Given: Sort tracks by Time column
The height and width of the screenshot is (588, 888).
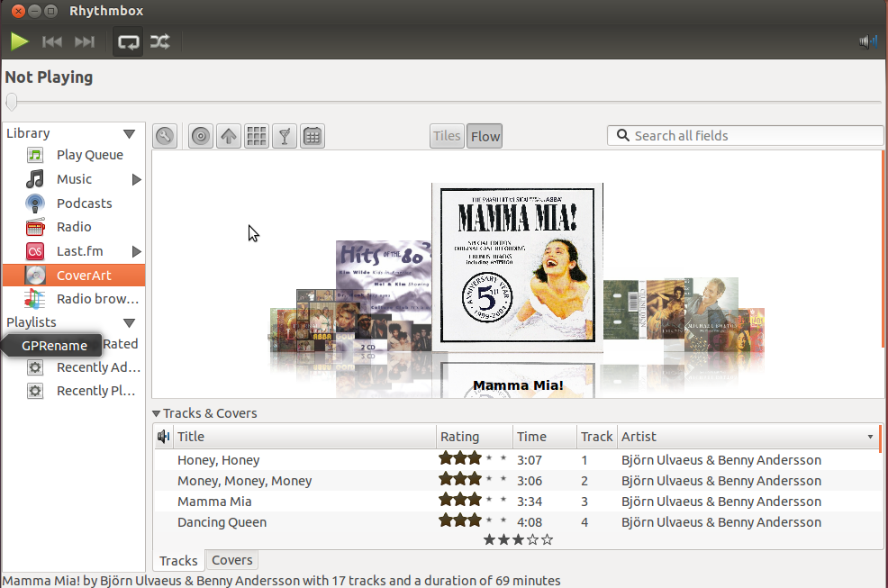Looking at the screenshot, I should 544,436.
